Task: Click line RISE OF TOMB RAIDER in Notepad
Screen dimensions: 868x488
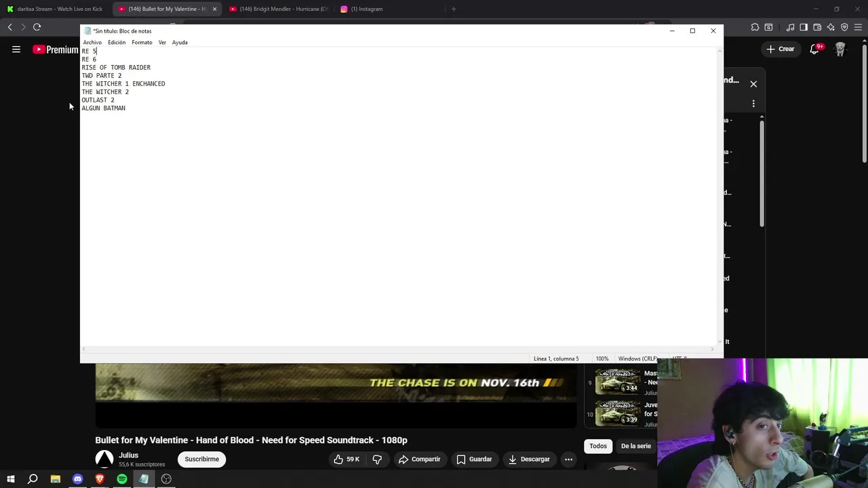Action: pos(116,68)
